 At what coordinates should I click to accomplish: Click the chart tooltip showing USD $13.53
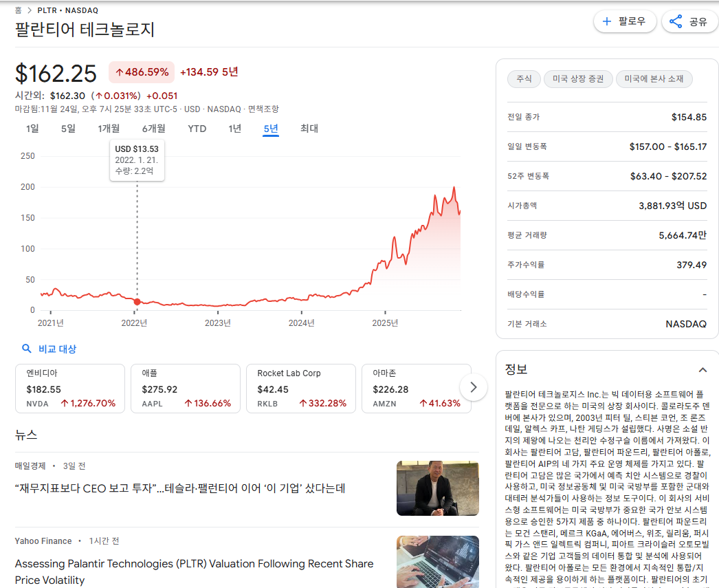coord(137,160)
